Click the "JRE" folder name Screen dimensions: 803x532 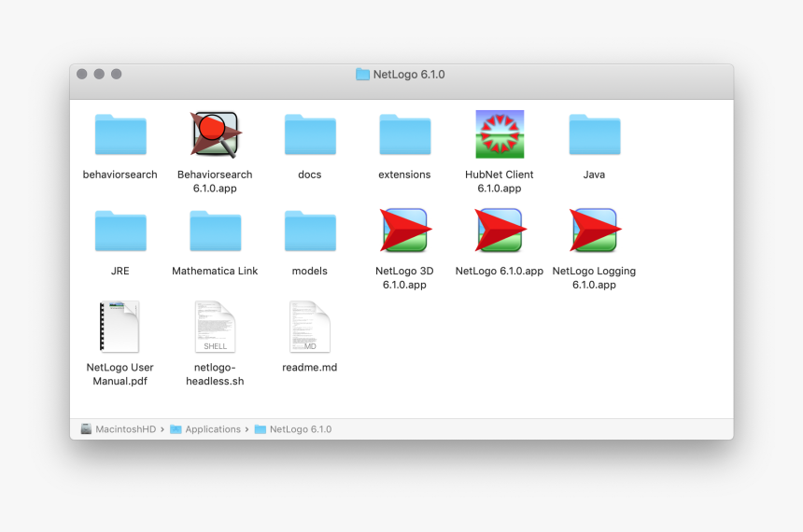pos(120,271)
